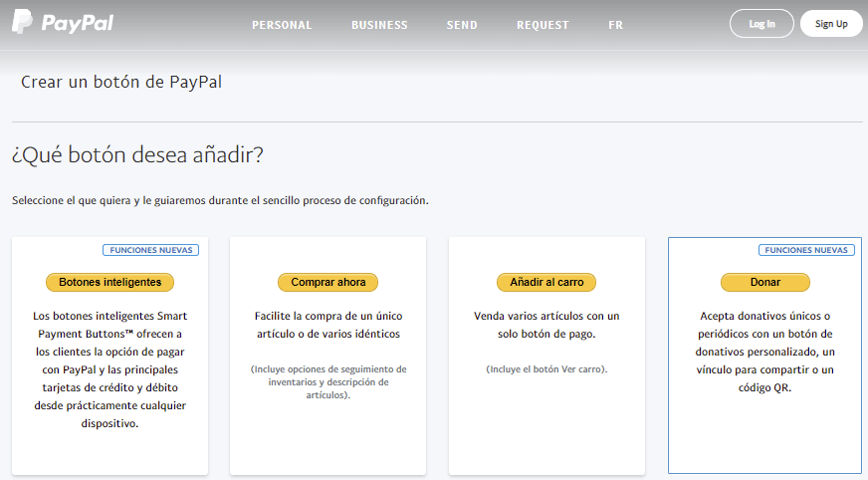
Task: Click the 'Seleccione el que quiera' instruction text
Action: pos(220,200)
